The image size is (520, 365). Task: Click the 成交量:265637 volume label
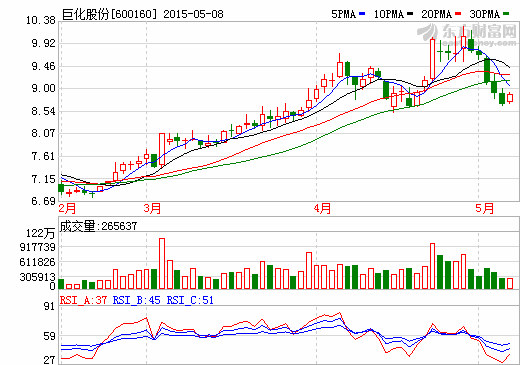point(98,226)
